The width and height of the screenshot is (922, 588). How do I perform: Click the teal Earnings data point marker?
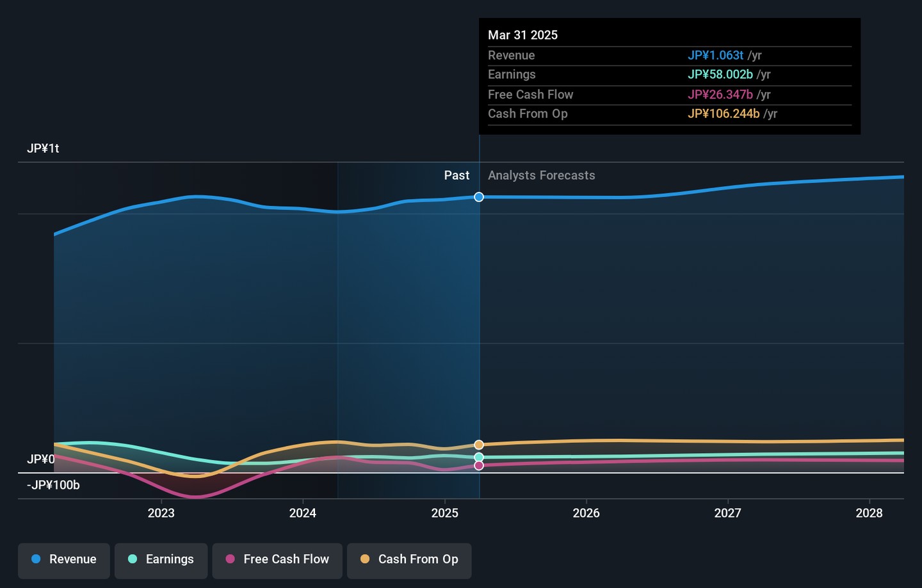(479, 457)
